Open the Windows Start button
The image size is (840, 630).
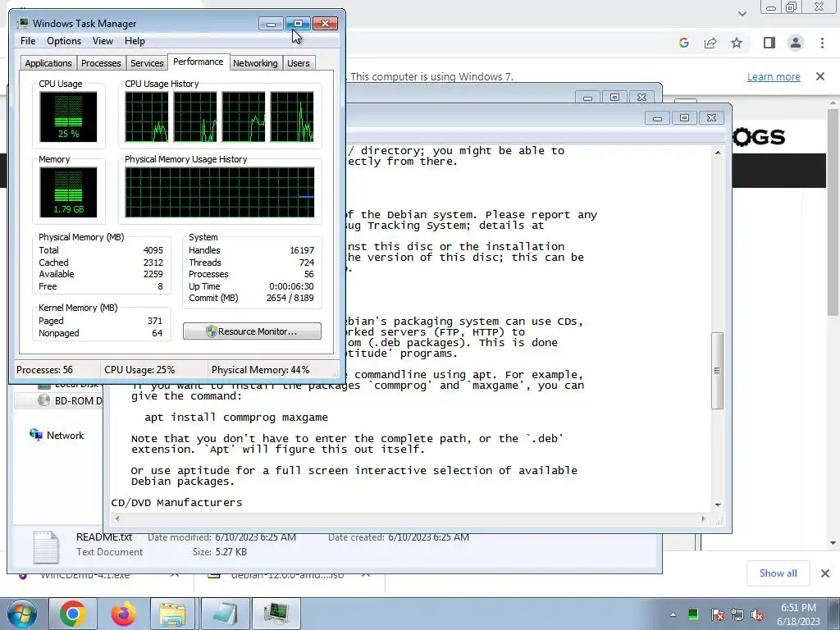click(x=22, y=614)
